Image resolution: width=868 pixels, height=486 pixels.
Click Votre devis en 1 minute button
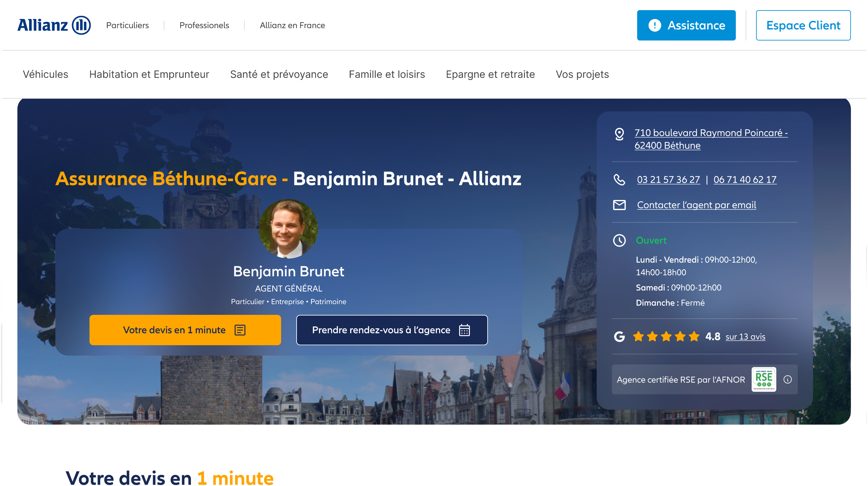click(185, 330)
